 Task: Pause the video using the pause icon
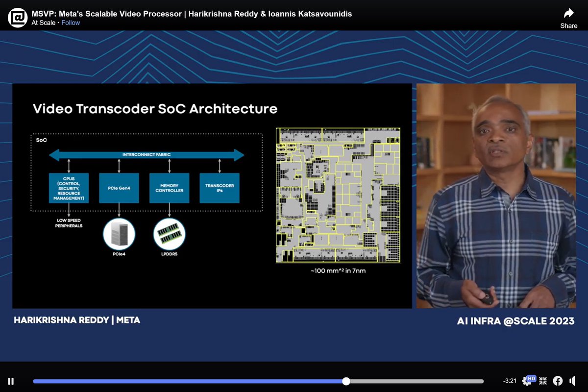(10, 381)
